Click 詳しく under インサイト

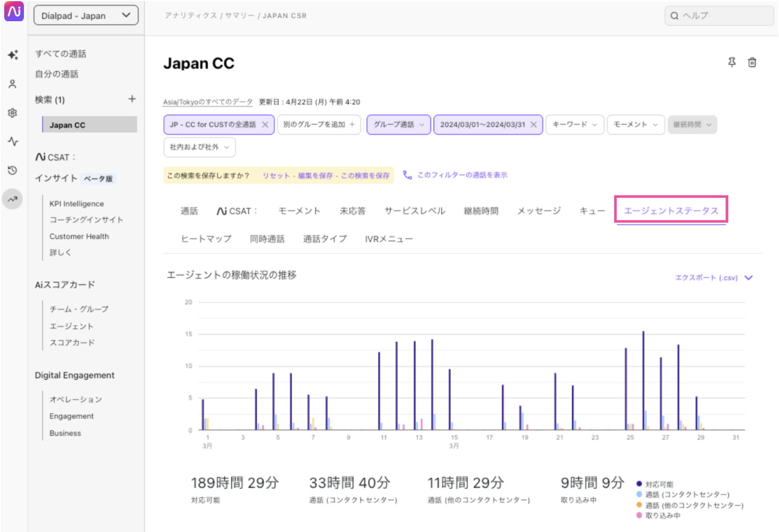[60, 253]
